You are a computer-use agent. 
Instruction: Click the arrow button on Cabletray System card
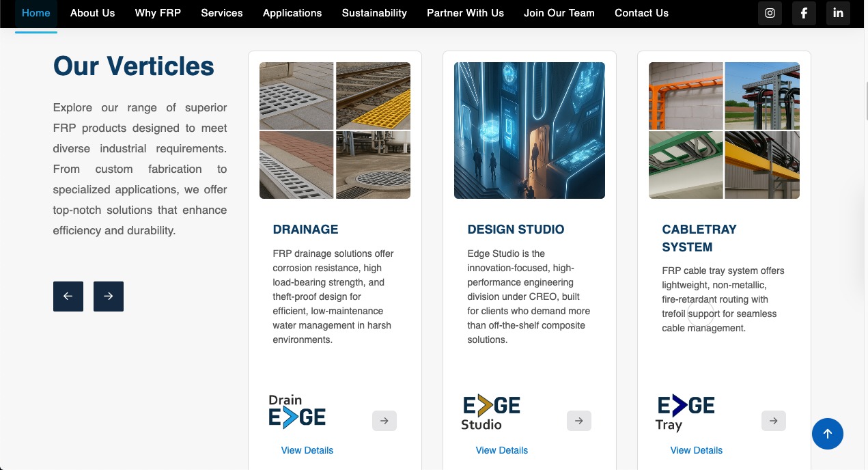(x=773, y=421)
